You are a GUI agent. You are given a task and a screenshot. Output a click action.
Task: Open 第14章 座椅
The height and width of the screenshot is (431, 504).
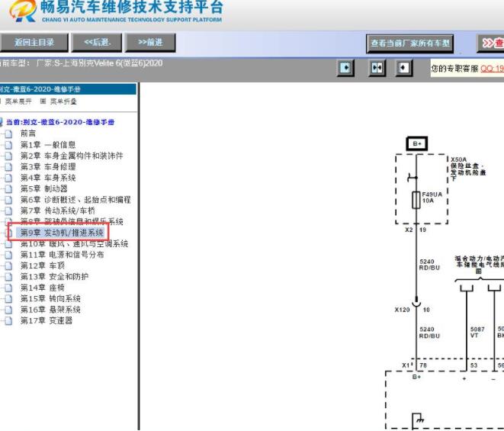[43, 288]
